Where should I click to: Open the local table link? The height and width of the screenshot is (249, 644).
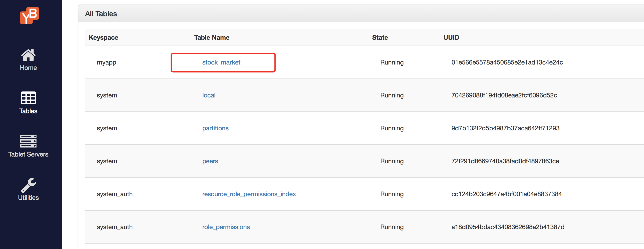(209, 95)
